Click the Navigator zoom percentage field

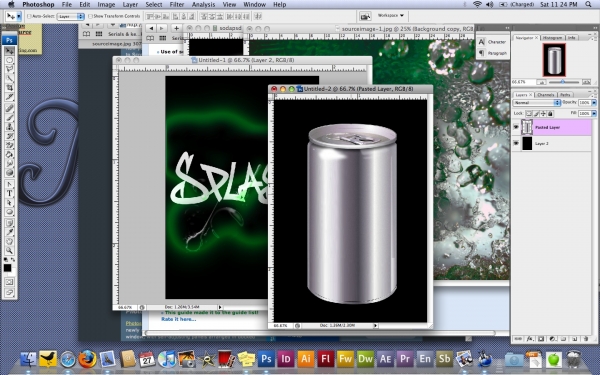(523, 82)
